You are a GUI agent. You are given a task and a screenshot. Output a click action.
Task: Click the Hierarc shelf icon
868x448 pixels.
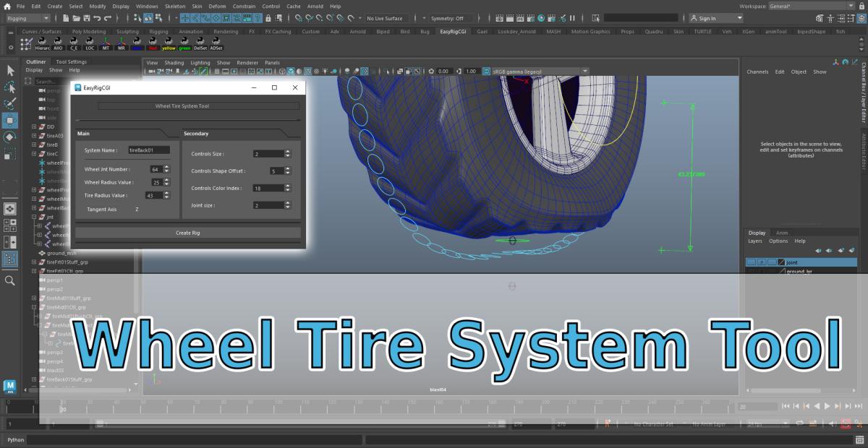[43, 43]
